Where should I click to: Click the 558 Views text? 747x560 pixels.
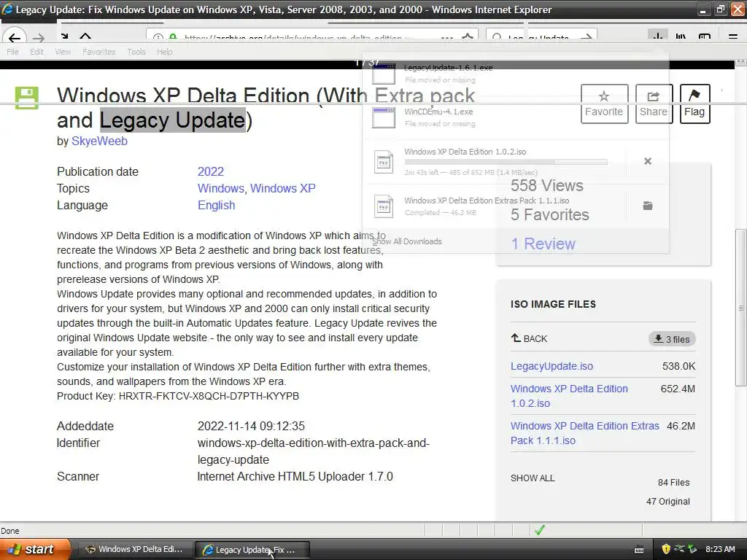547,185
